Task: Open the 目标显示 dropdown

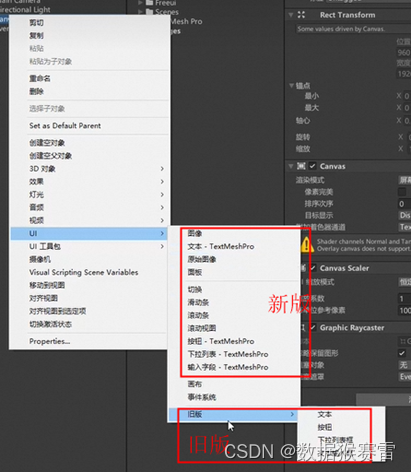Action: pyautogui.click(x=405, y=215)
